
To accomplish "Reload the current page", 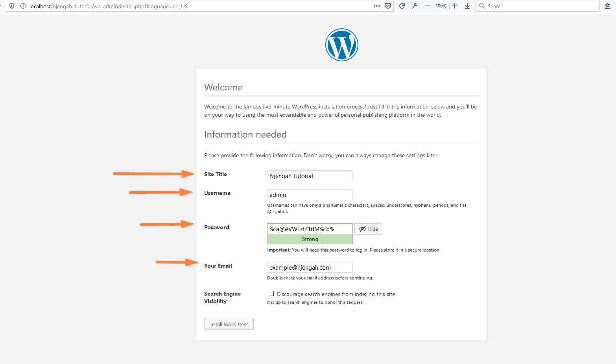I will 402,6.
